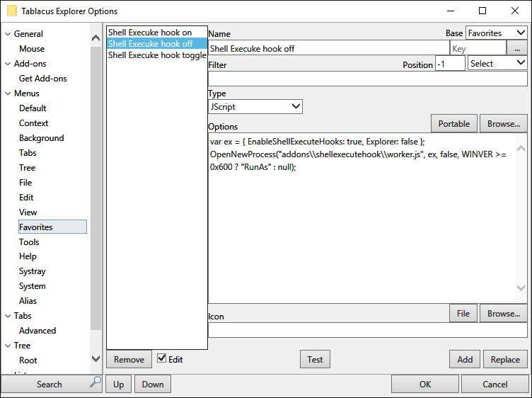Collapse the Add-ons tree section
This screenshot has width=532, height=398.
point(8,64)
